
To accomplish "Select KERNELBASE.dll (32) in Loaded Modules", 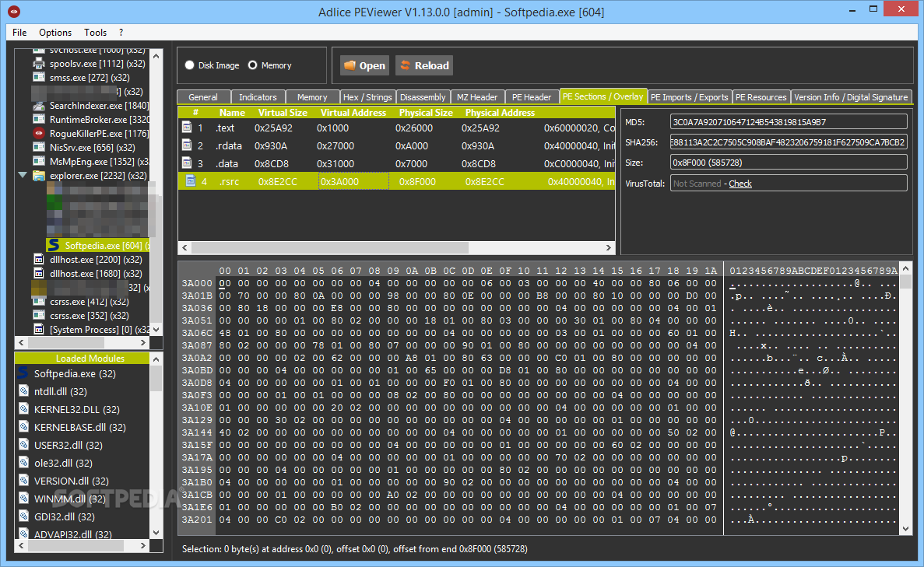I will 79,427.
